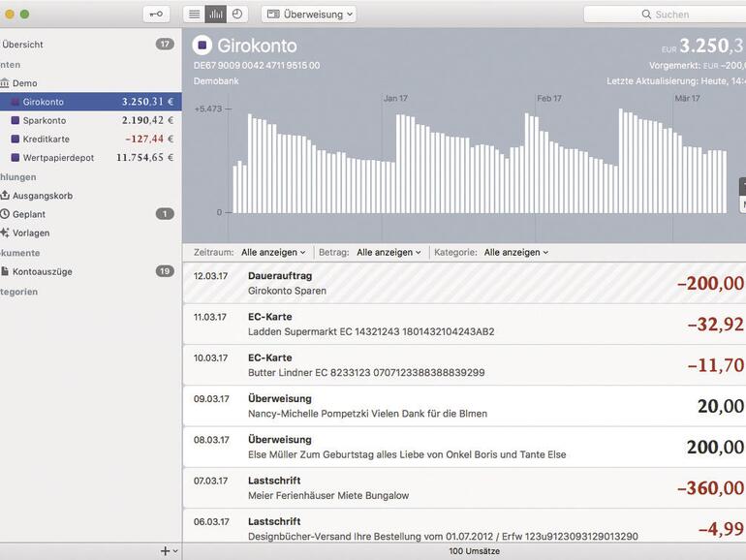Select the Else Müller Überweisung transaction
This screenshot has height=560, width=746.
(x=464, y=447)
